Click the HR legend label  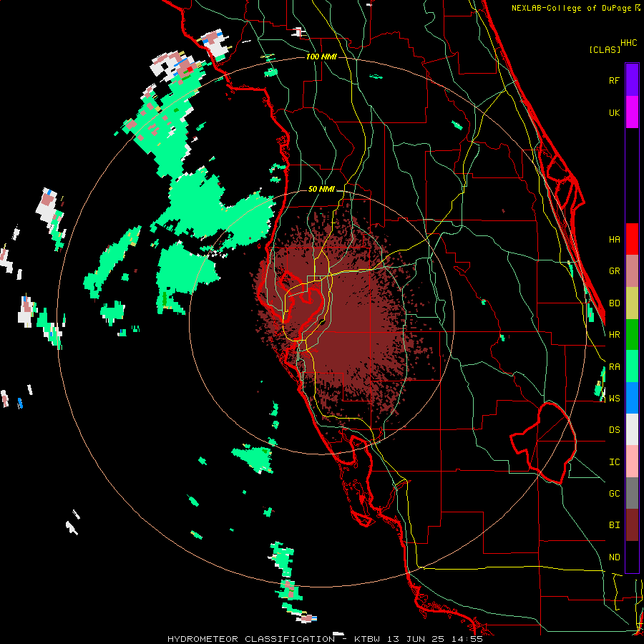pos(614,334)
